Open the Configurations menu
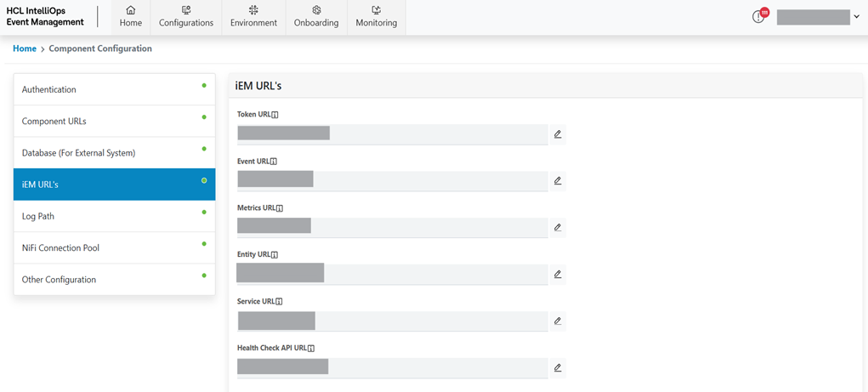This screenshot has height=392, width=868. pos(185,17)
